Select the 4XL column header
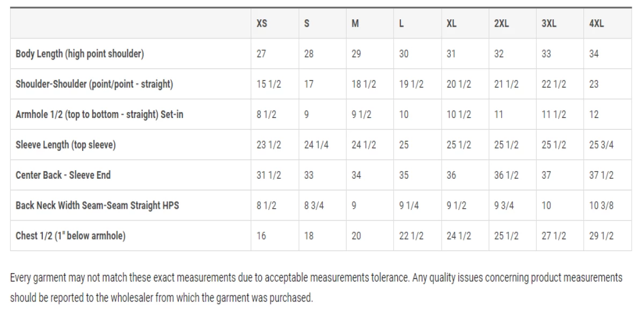Viewport: 644px width, 322px height. coord(596,24)
